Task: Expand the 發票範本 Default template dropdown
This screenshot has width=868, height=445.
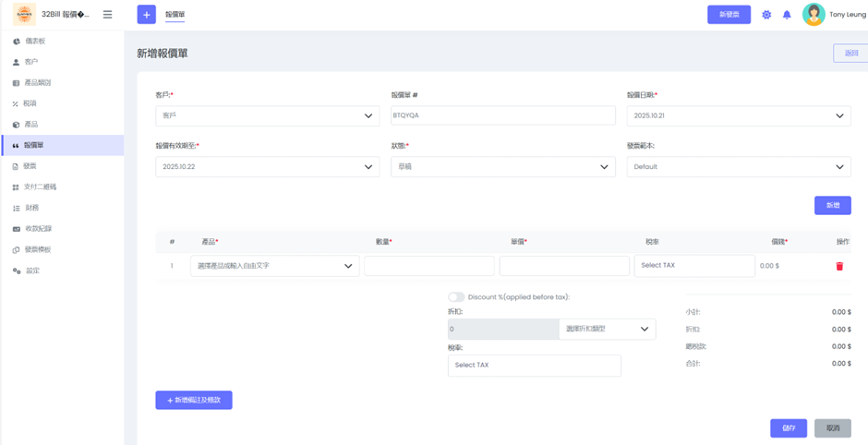Action: [x=739, y=167]
